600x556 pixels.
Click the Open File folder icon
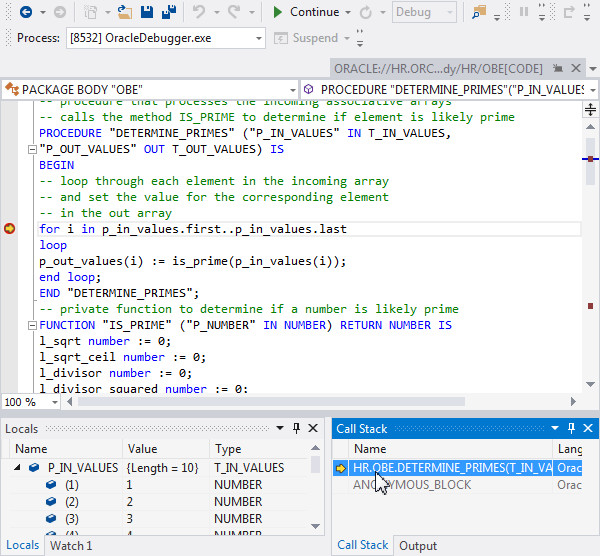click(124, 12)
